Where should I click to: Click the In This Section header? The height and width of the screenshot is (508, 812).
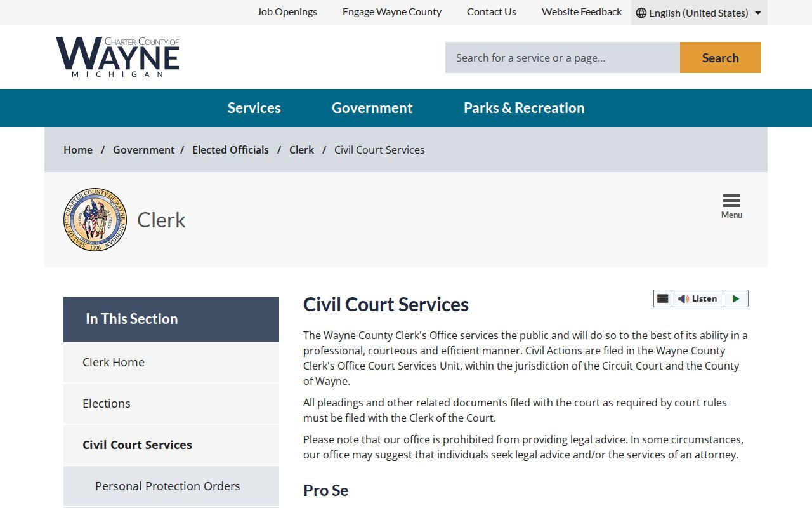(171, 319)
